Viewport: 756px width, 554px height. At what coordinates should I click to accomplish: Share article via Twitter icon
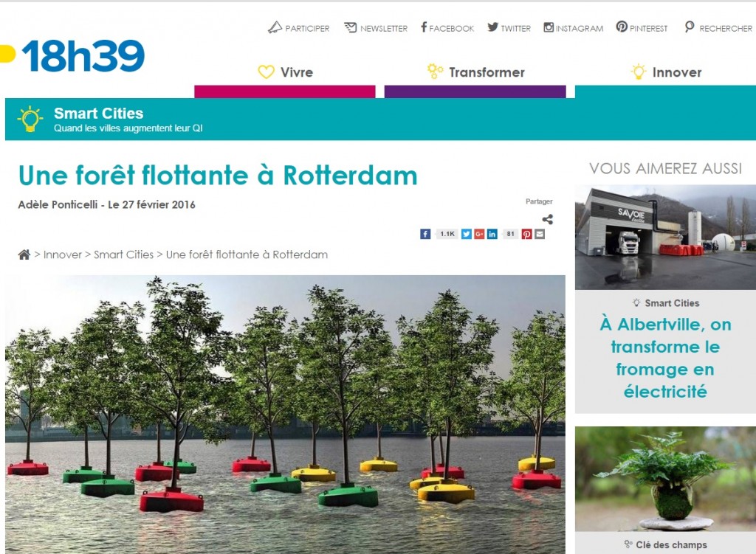pyautogui.click(x=467, y=234)
